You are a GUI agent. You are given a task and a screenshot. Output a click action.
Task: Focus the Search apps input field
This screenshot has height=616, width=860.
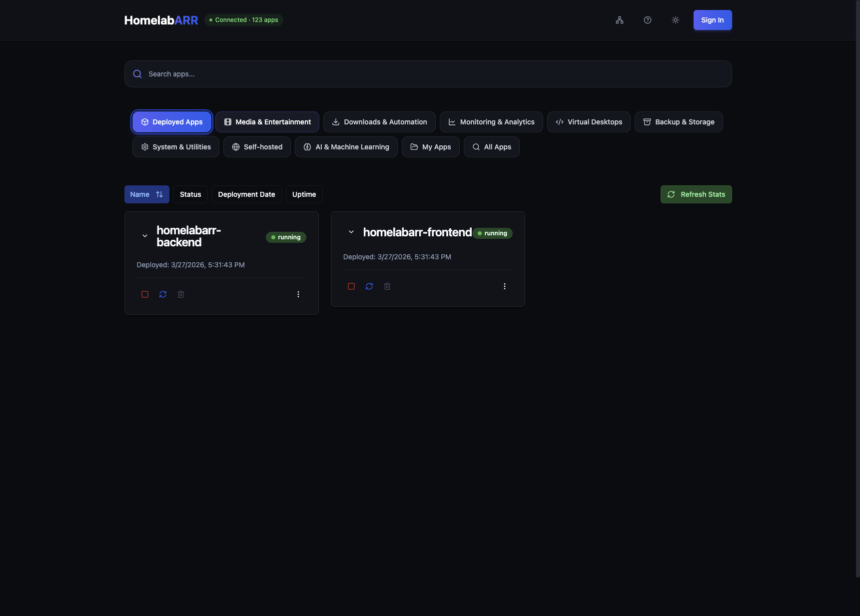click(428, 74)
